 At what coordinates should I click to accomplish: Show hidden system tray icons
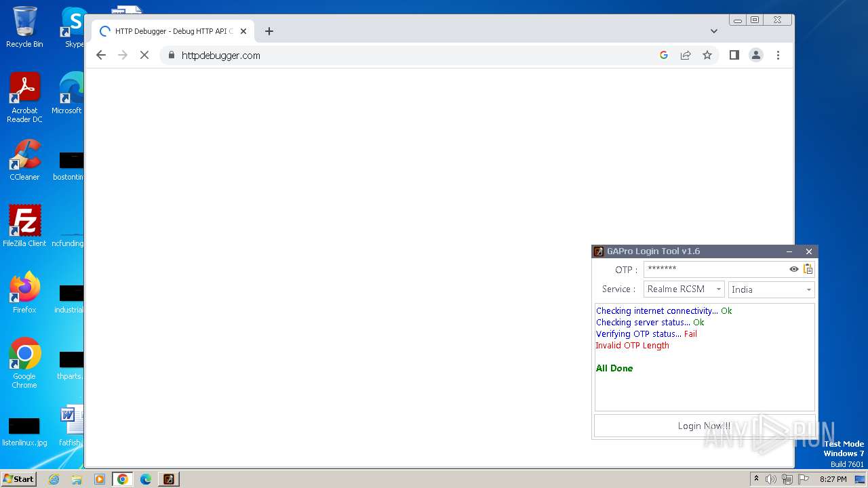[756, 479]
